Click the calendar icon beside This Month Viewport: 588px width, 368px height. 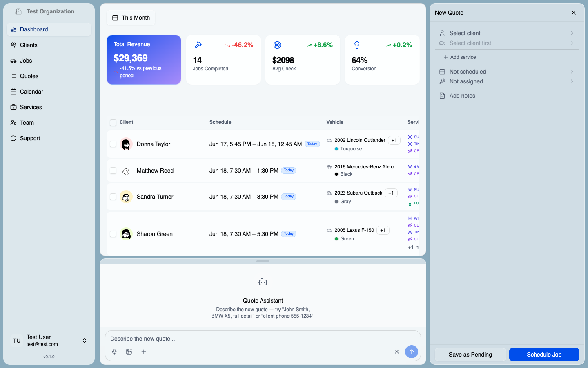click(115, 18)
